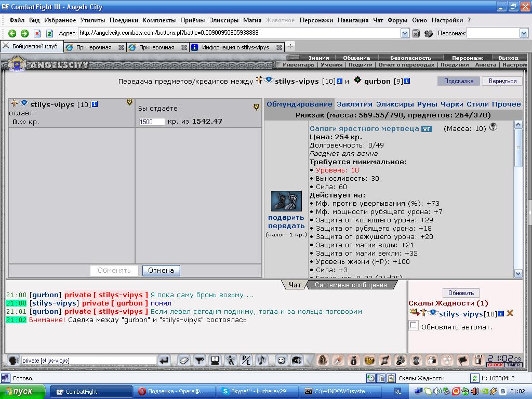Select the Руны inventory tab
The width and height of the screenshot is (532, 399).
tap(427, 104)
